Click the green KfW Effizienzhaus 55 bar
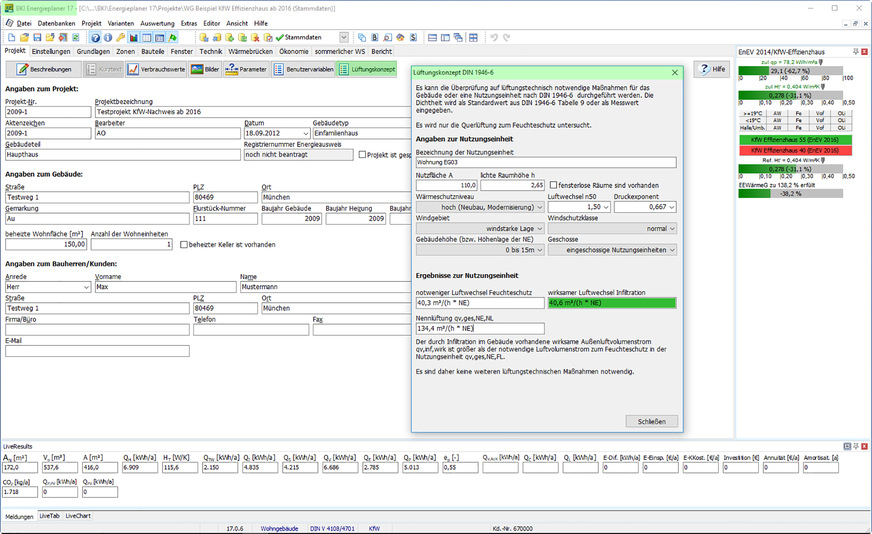The image size is (872, 534). [796, 140]
